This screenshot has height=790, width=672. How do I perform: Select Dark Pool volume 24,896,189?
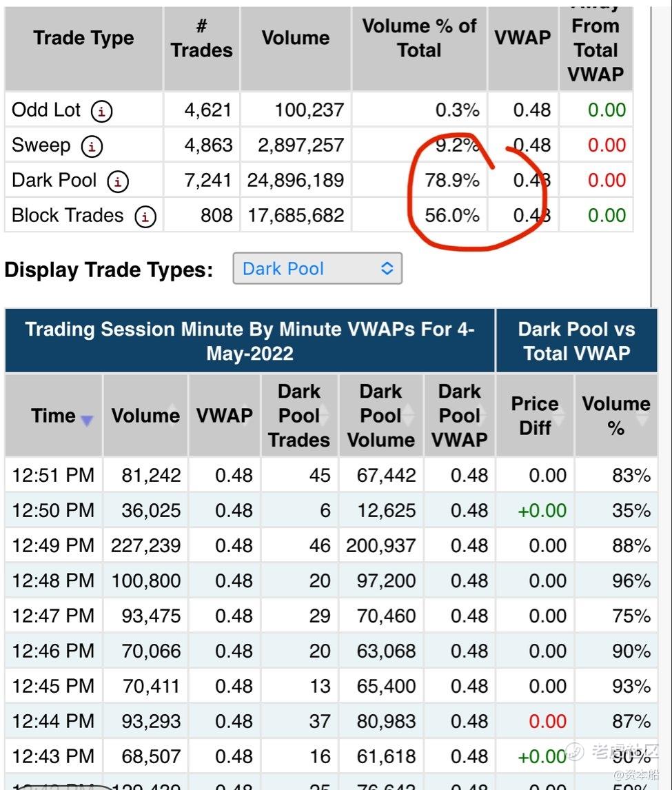tap(296, 181)
